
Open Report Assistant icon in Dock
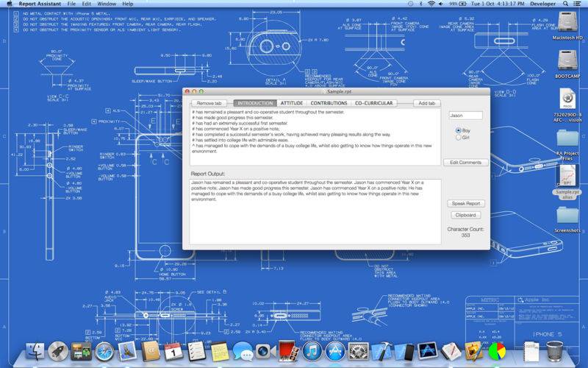pos(451,352)
